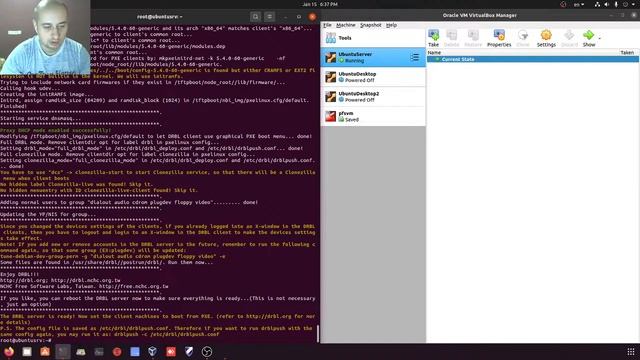Screen dimensions: 640x360
Task: Click the network icon in top bar
Action: point(597,4)
